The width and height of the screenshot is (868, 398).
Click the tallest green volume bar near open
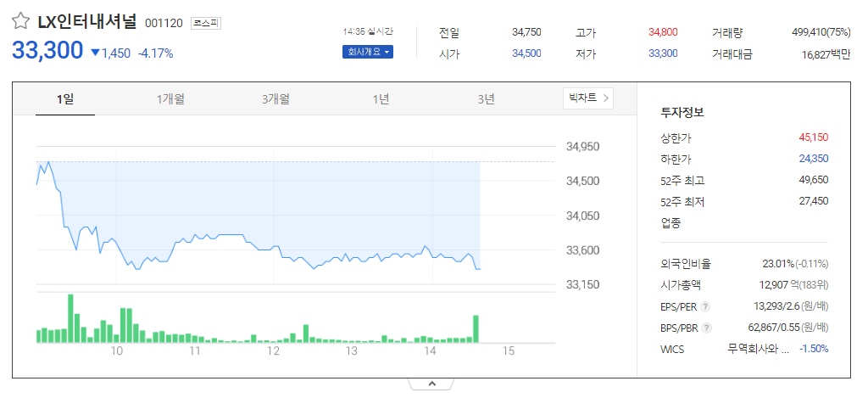point(70,318)
